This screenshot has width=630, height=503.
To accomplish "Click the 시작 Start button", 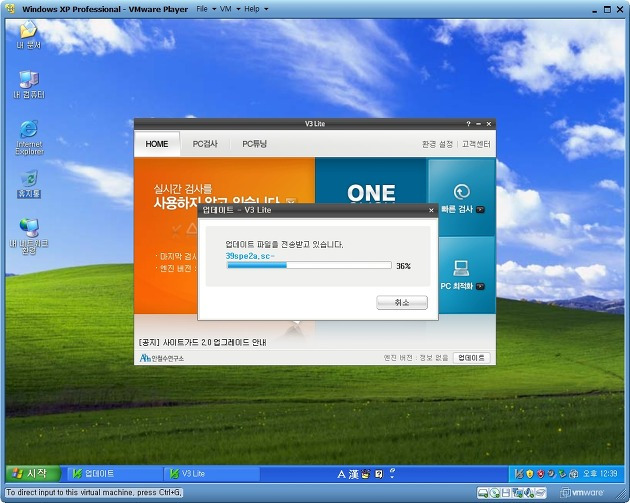I will click(x=32, y=474).
